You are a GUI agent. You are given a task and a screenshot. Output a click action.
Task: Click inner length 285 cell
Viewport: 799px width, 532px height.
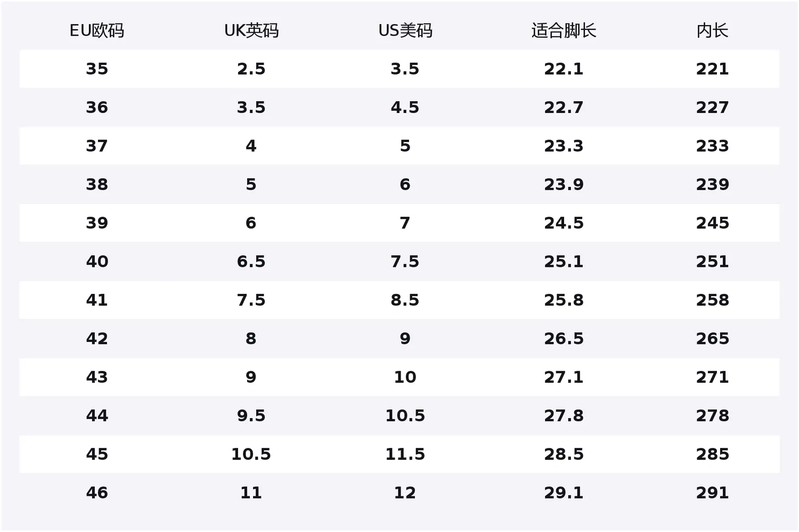(712, 454)
